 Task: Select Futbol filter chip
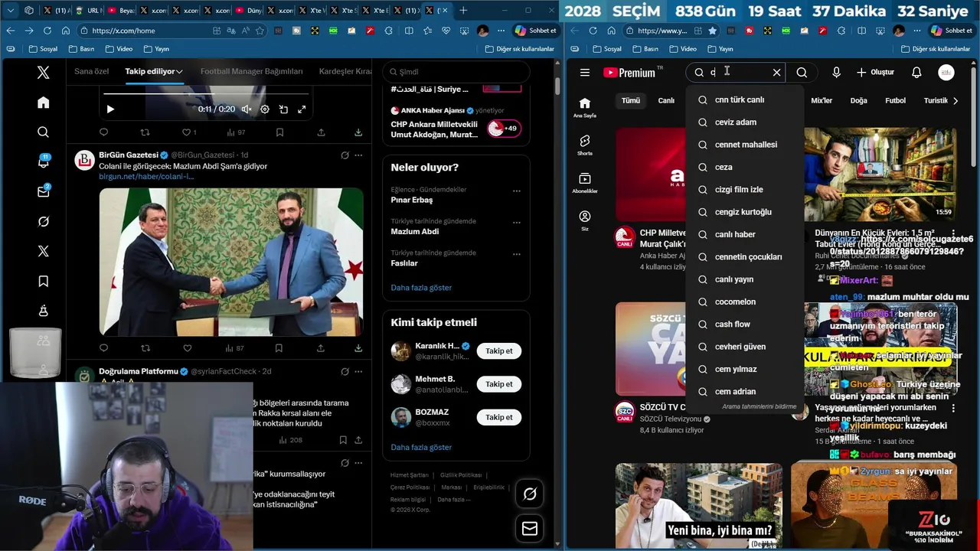(895, 100)
